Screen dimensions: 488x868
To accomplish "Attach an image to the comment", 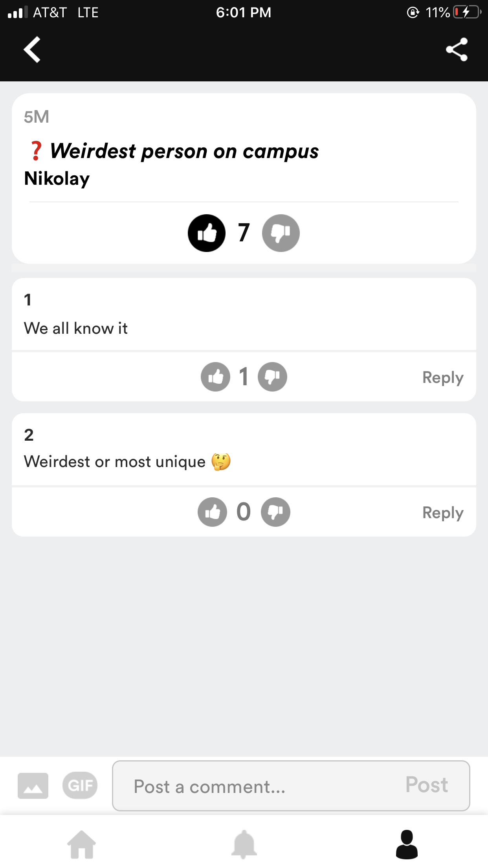I will pyautogui.click(x=33, y=786).
